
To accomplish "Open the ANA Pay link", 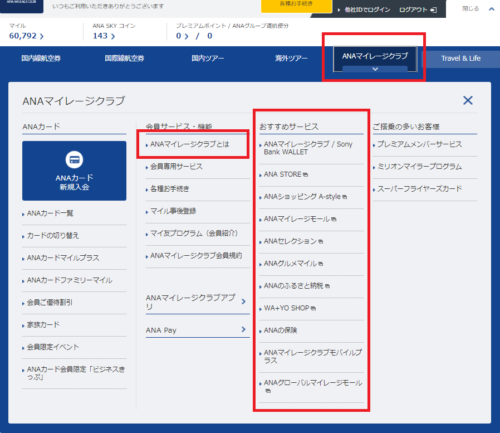I will click(x=197, y=330).
